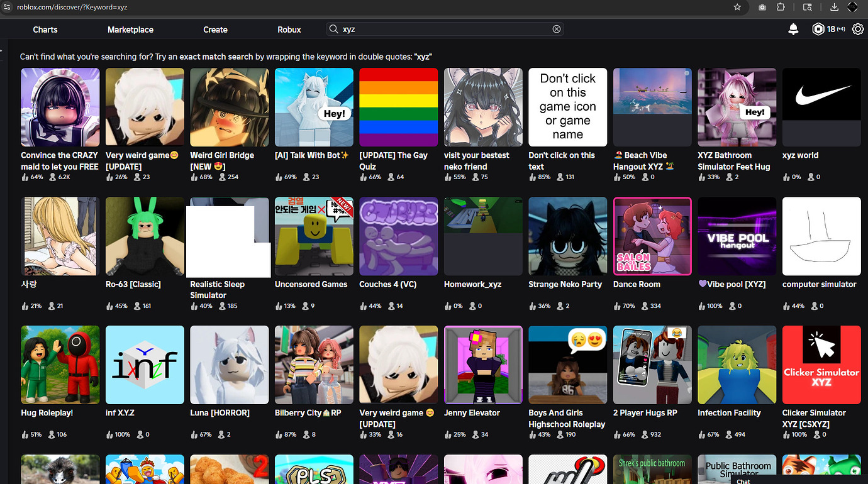Image resolution: width=868 pixels, height=484 pixels.
Task: Open the Dance Room game thumbnail
Action: [x=652, y=236]
